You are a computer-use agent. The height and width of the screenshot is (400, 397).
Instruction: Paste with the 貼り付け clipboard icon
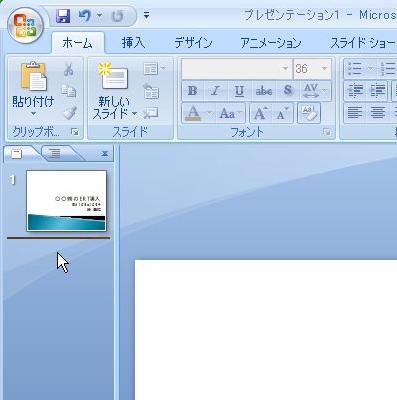33,76
